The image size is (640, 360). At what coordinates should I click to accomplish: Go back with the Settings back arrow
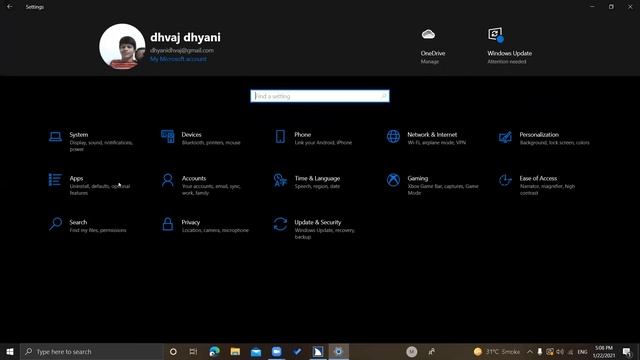coord(10,7)
